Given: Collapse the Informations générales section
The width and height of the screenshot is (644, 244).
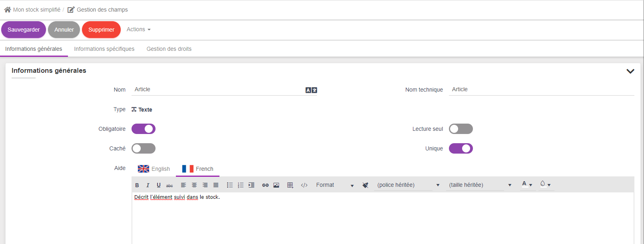Looking at the screenshot, I should coord(630,71).
